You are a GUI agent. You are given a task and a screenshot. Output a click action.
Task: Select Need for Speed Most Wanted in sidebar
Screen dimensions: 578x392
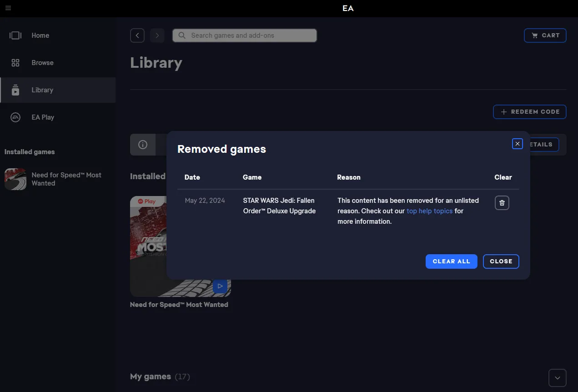[58, 179]
